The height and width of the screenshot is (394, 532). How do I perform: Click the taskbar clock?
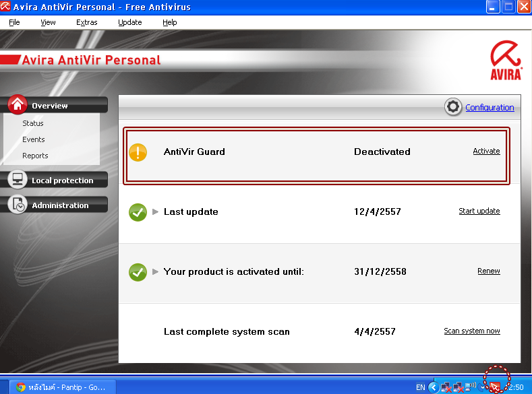[516, 387]
